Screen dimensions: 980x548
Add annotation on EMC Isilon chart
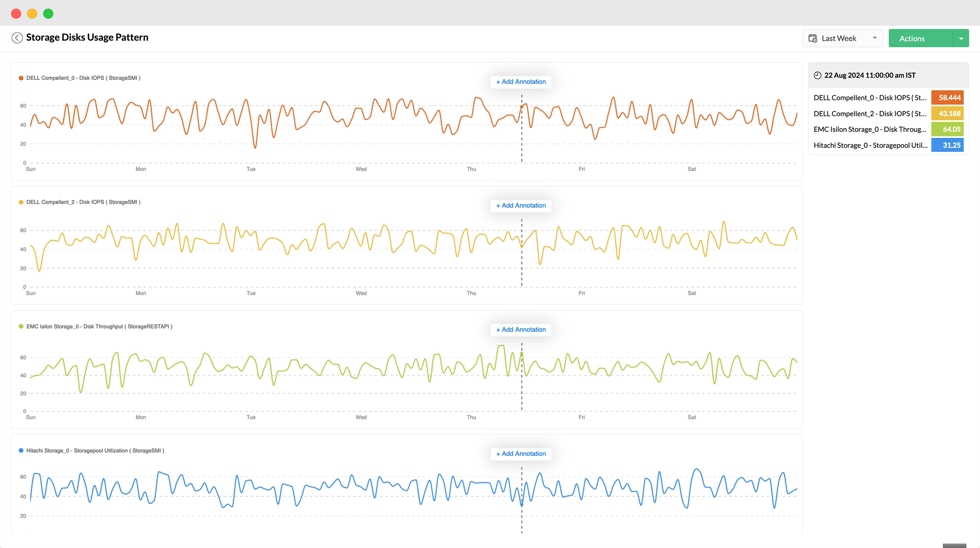521,329
